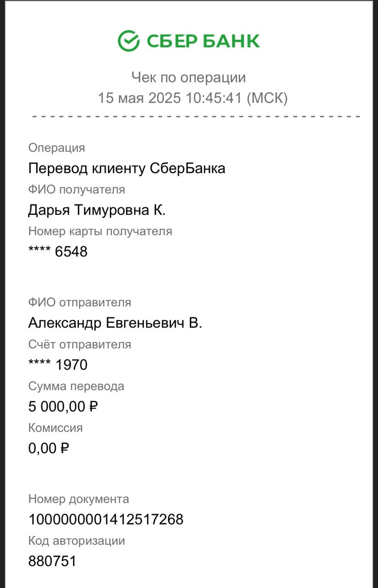Select the amount 5 000,00 ₽
This screenshot has height=588, width=378.
[x=63, y=407]
